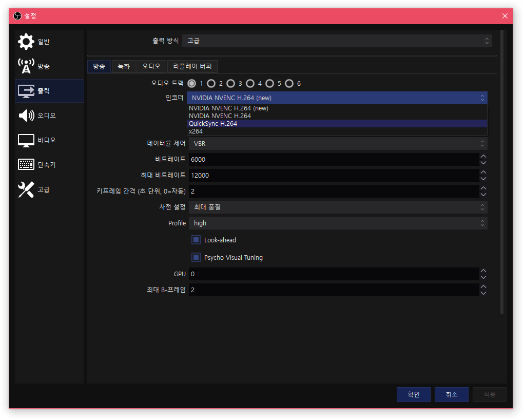Select the Output monitor icon
524x420 pixels.
26,91
